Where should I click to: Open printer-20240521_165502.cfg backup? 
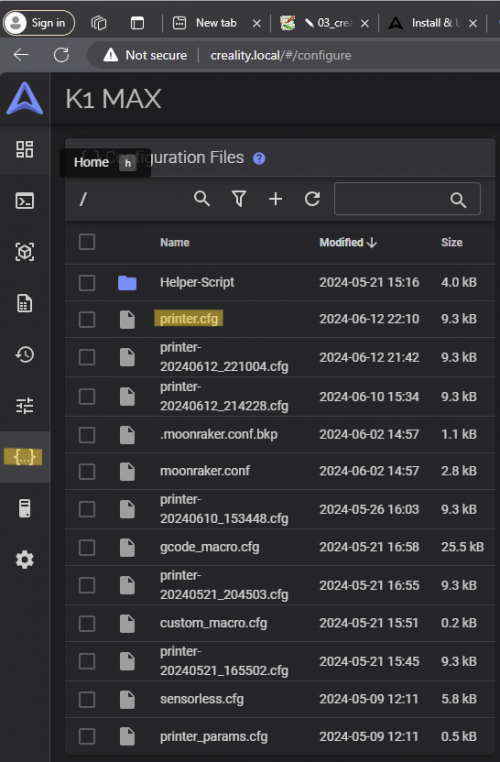[x=224, y=661]
